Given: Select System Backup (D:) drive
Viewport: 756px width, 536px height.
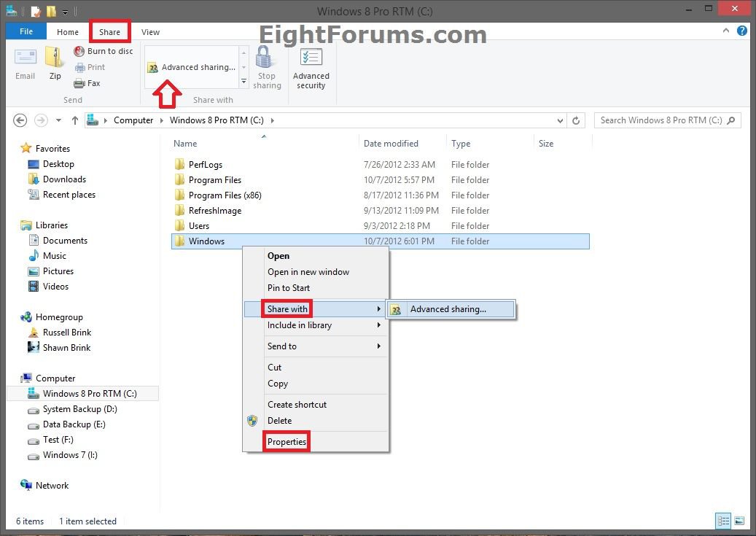Looking at the screenshot, I should (x=79, y=409).
